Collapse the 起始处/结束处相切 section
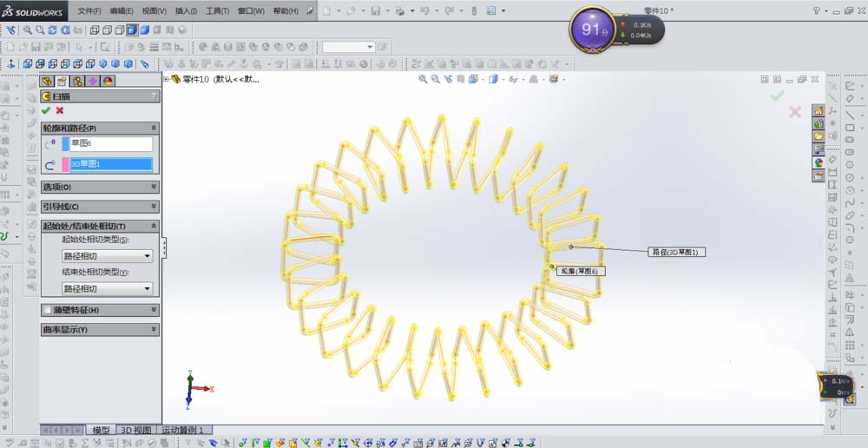This screenshot has height=448, width=868. point(154,226)
